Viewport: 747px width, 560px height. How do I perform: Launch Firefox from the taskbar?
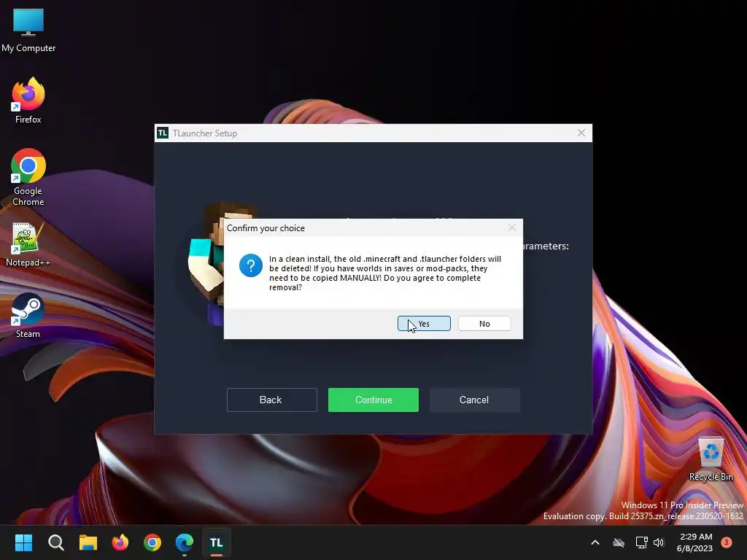[x=120, y=542]
